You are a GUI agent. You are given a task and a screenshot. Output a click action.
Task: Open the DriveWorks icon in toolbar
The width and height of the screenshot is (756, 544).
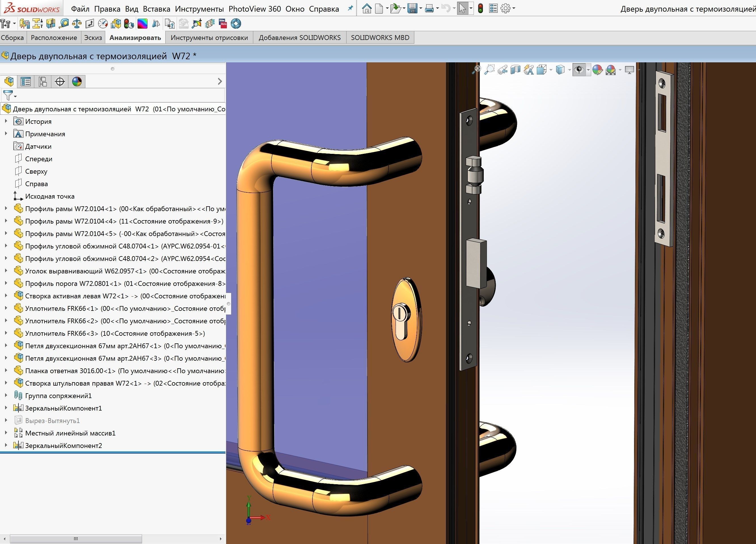point(223,24)
